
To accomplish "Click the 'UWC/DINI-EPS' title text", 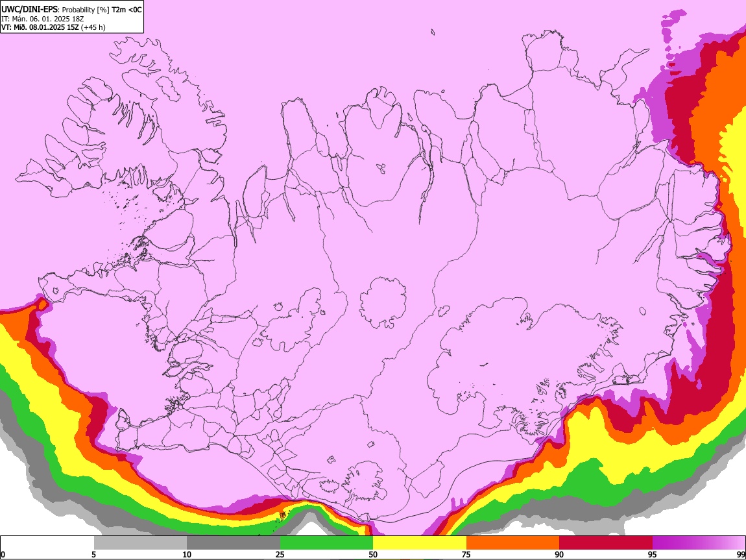I will click(x=29, y=9).
